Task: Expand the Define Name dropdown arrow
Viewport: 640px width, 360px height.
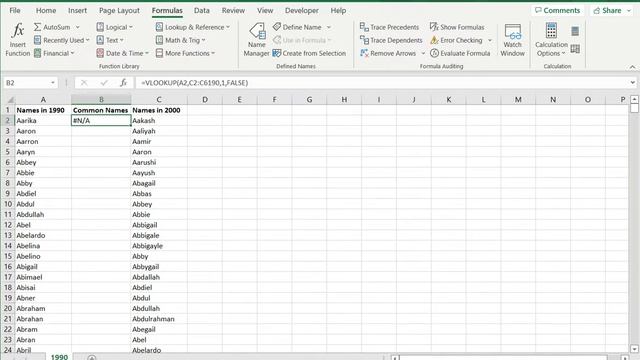Action: tap(329, 27)
